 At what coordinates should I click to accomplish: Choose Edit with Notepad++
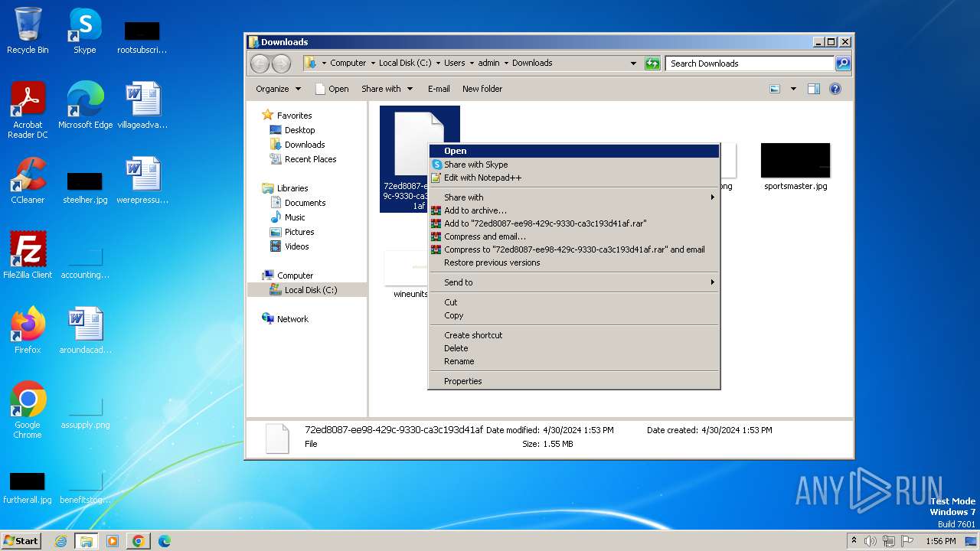[x=574, y=178]
